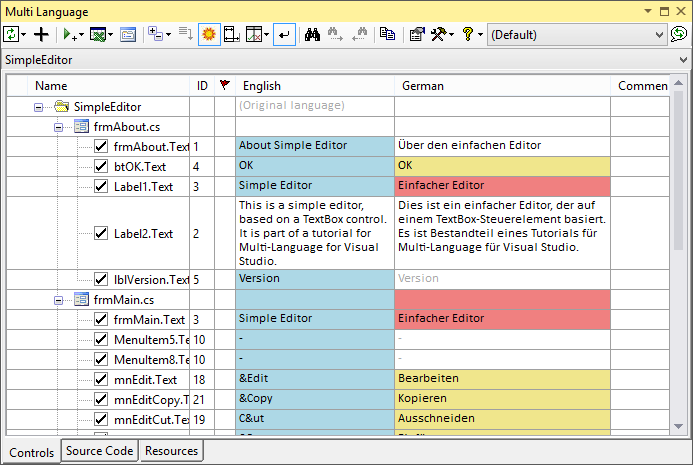693x465 pixels.
Task: Click the binoculars find icon
Action: 311,34
